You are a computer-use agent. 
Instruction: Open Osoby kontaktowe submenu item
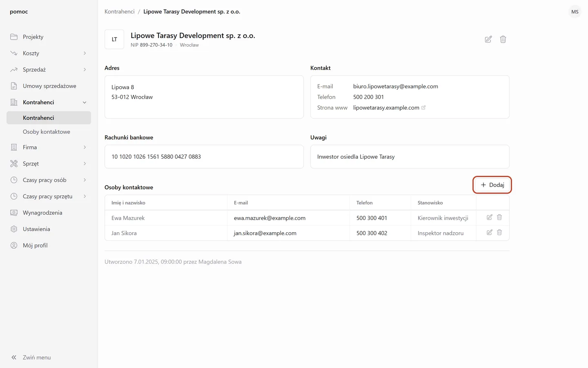coord(49,132)
